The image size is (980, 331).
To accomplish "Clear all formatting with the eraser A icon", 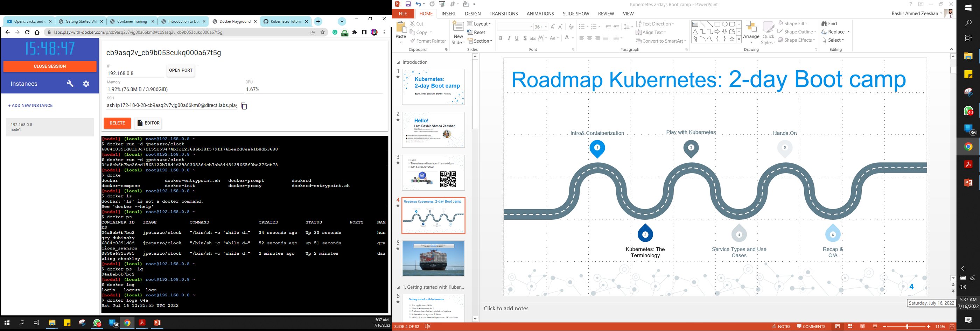I will (571, 27).
